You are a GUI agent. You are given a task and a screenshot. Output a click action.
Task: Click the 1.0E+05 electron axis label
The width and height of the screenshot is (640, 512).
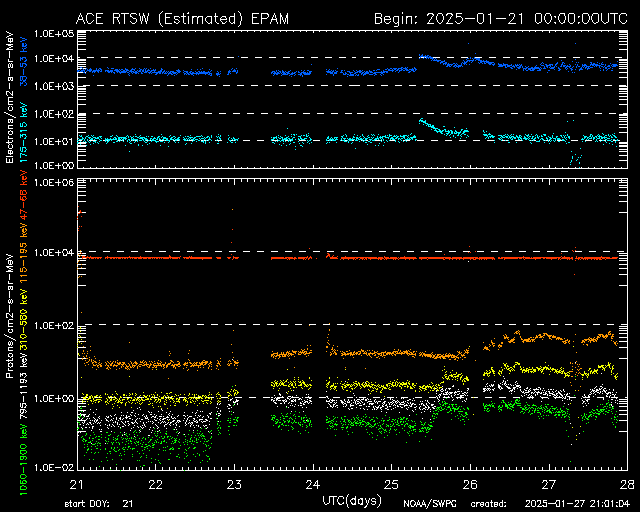point(54,33)
